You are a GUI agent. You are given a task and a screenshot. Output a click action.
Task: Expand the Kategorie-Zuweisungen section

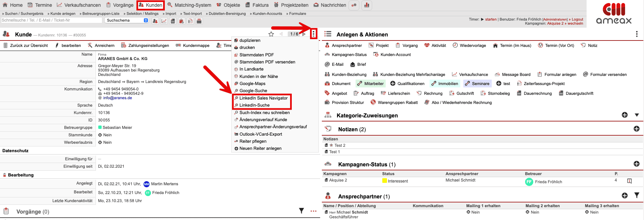(x=637, y=115)
